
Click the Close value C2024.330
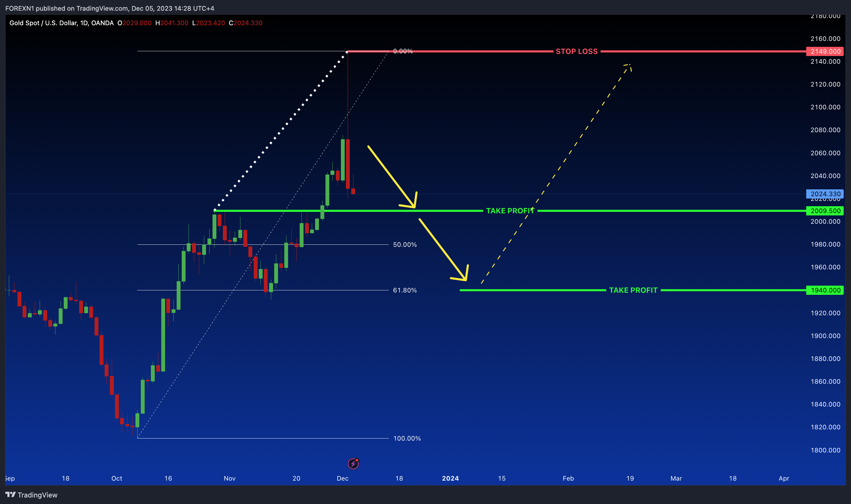tap(246, 23)
